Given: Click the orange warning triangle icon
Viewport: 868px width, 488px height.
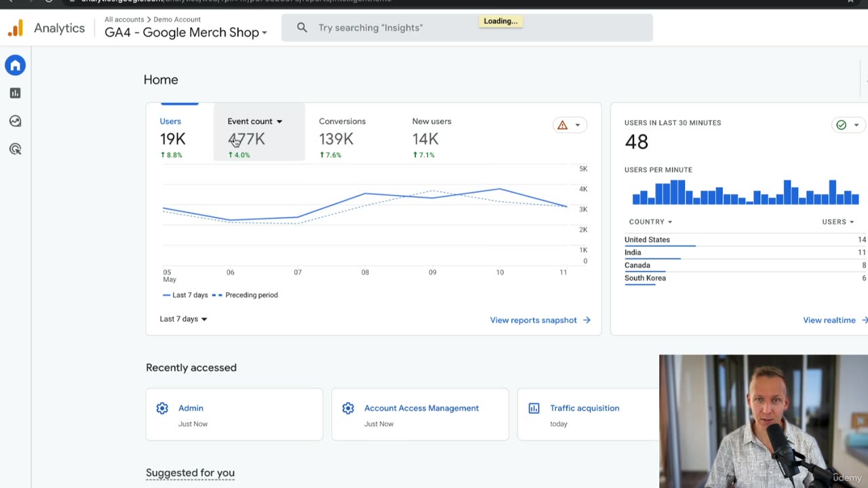Looking at the screenshot, I should pyautogui.click(x=562, y=125).
